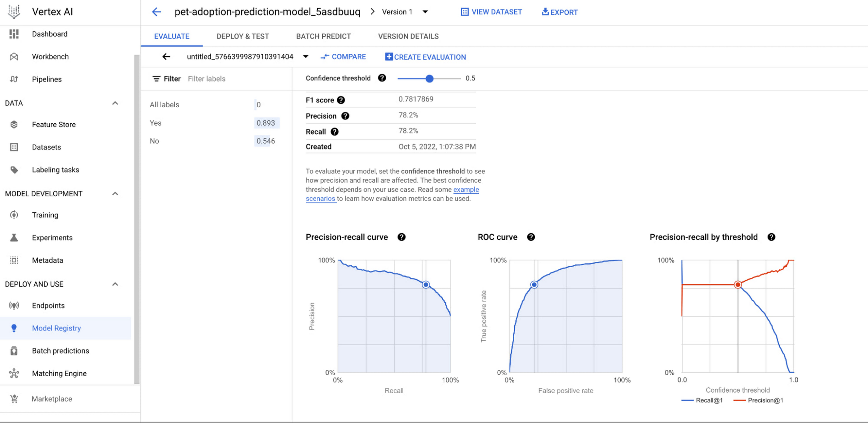Open Dashboard via its sidebar icon
This screenshot has width=868, height=423.
point(14,34)
